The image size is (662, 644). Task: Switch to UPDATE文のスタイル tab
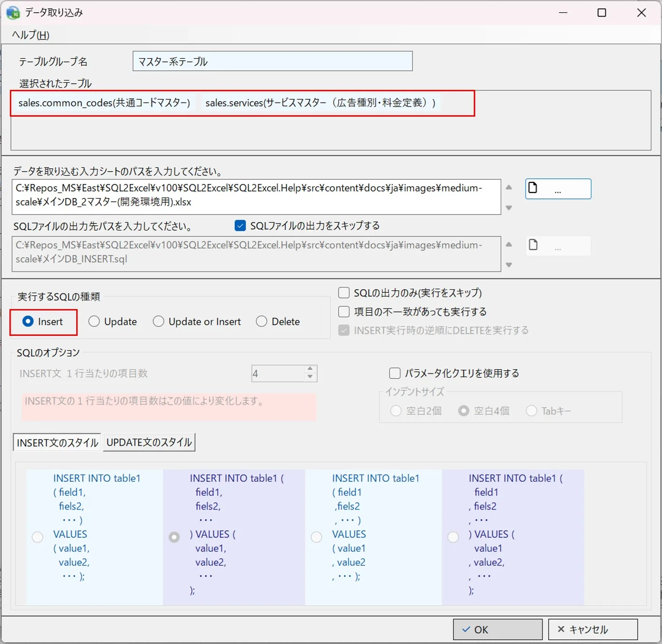(149, 442)
